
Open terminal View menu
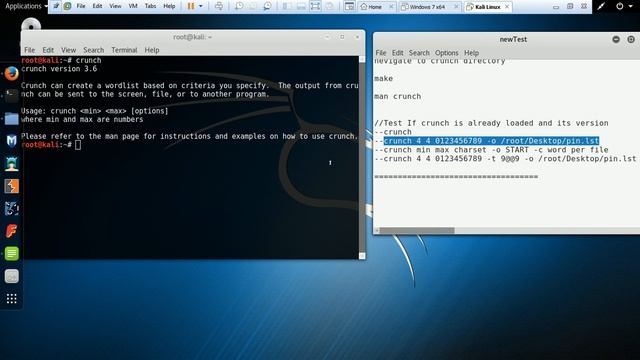click(x=69, y=50)
